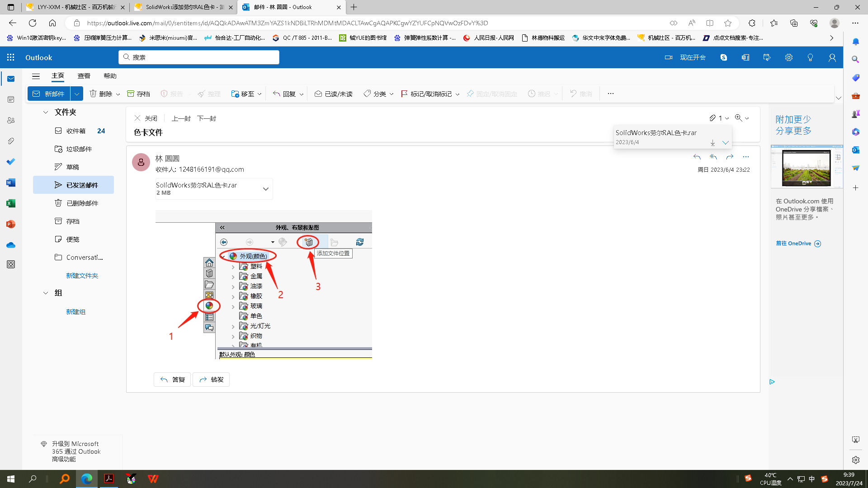Go to the previous message

181,118
